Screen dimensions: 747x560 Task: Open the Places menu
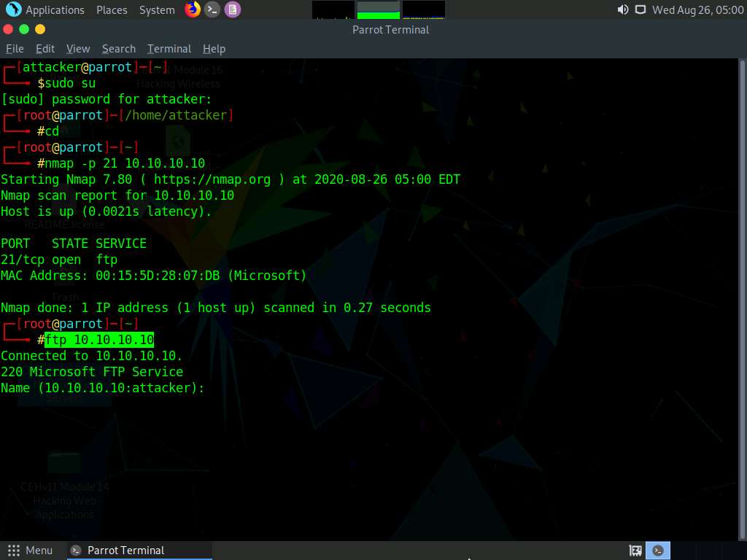[112, 10]
